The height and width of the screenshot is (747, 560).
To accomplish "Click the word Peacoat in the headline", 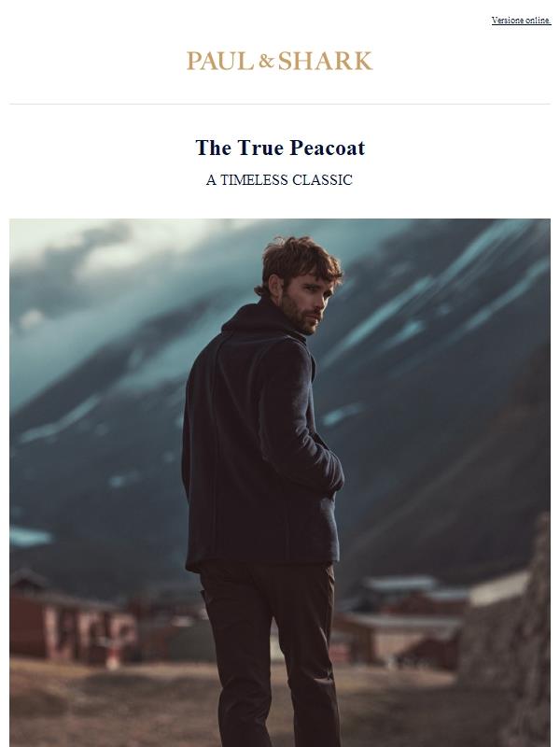I will click(x=328, y=148).
